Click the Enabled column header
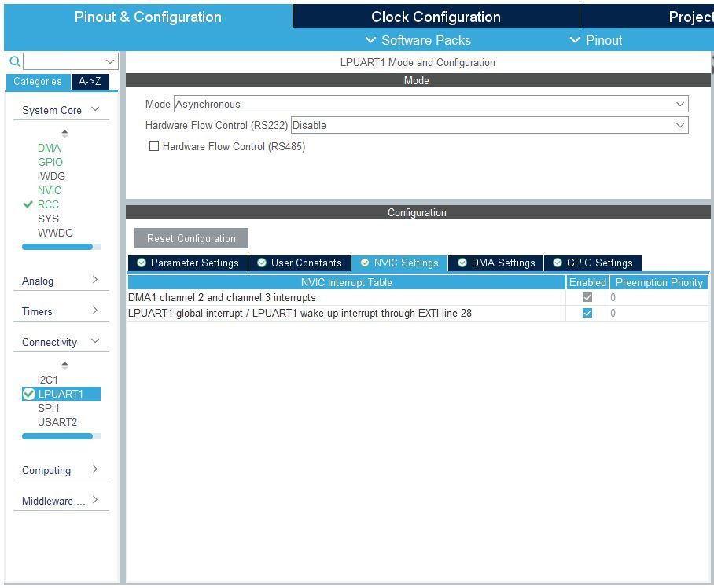 587,282
